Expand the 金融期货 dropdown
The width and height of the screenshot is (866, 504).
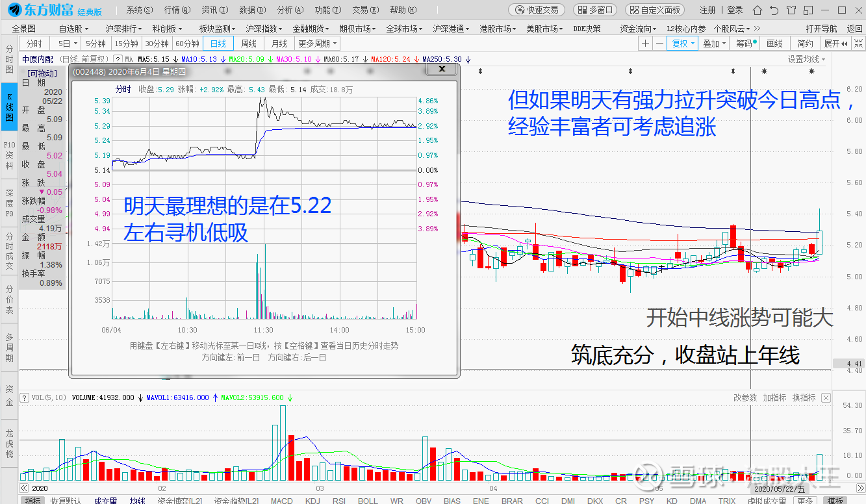[312, 29]
